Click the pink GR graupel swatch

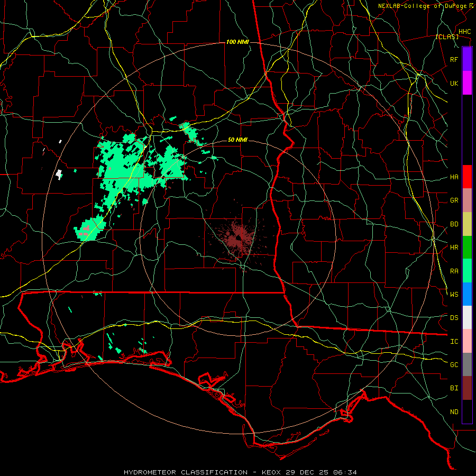[467, 200]
